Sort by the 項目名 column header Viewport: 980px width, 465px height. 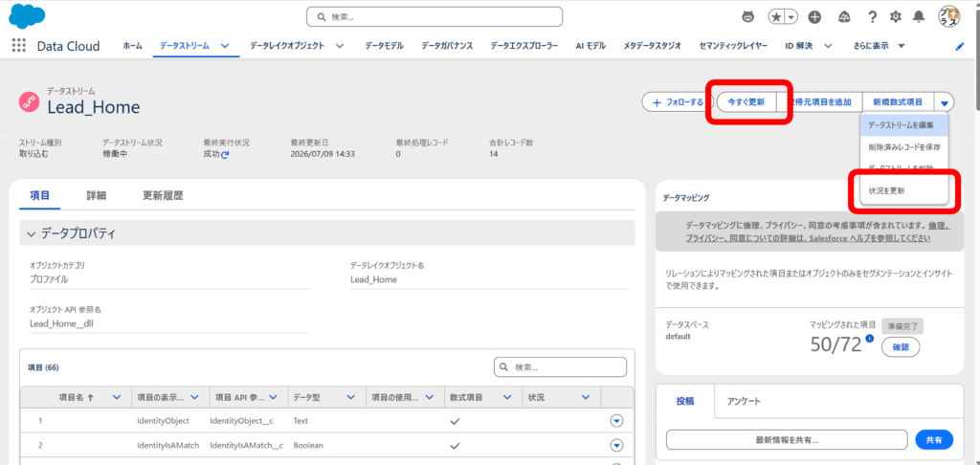point(77,397)
